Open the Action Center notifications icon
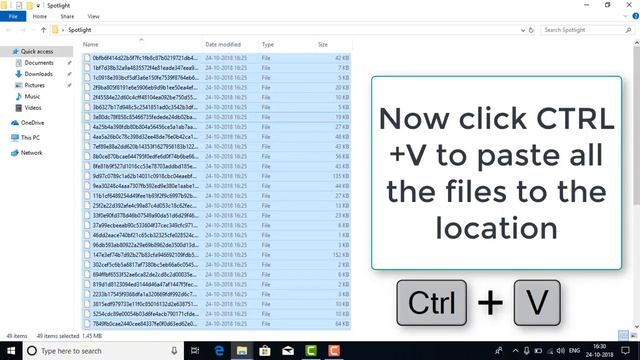 coord(625,351)
